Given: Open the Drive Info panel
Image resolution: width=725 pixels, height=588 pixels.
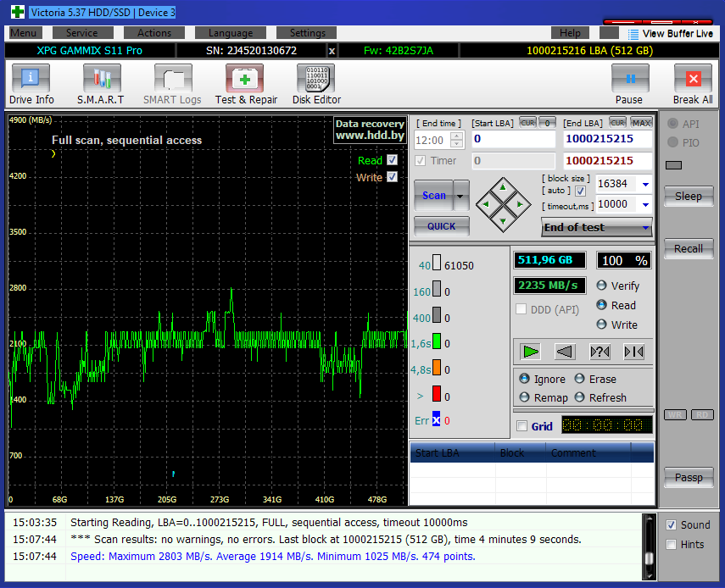Looking at the screenshot, I should tap(31, 85).
